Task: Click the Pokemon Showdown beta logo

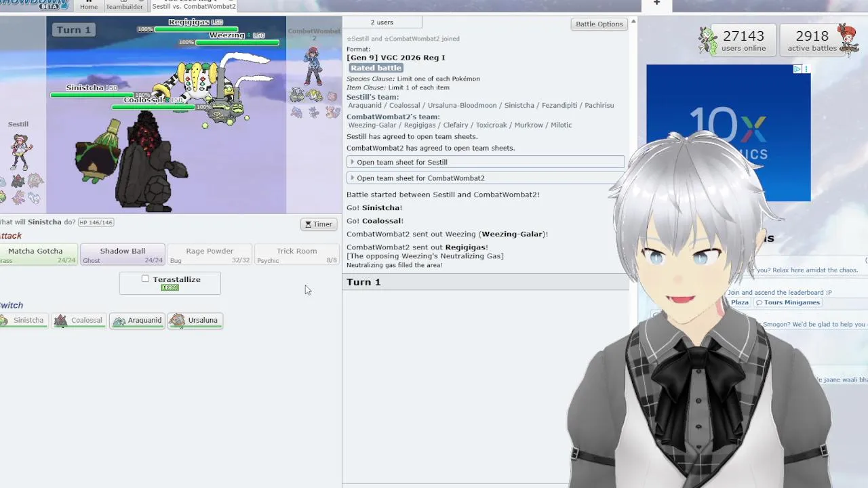Action: (x=34, y=4)
